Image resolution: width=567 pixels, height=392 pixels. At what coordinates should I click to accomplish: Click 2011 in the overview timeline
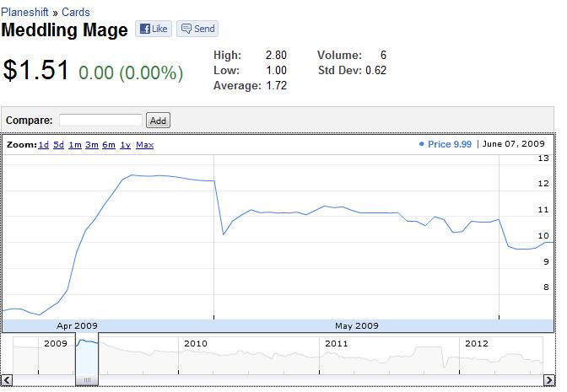tap(336, 344)
